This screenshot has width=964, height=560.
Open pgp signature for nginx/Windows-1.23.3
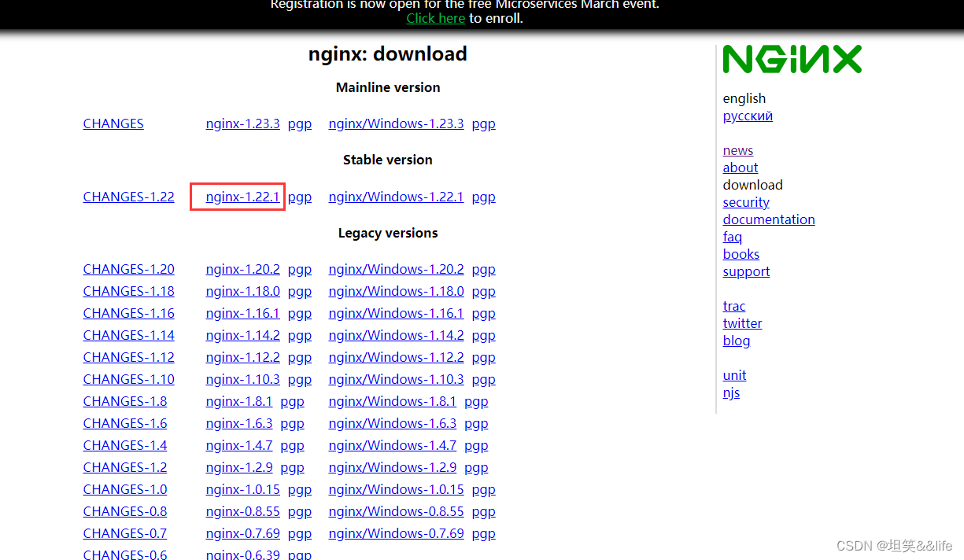(x=484, y=123)
